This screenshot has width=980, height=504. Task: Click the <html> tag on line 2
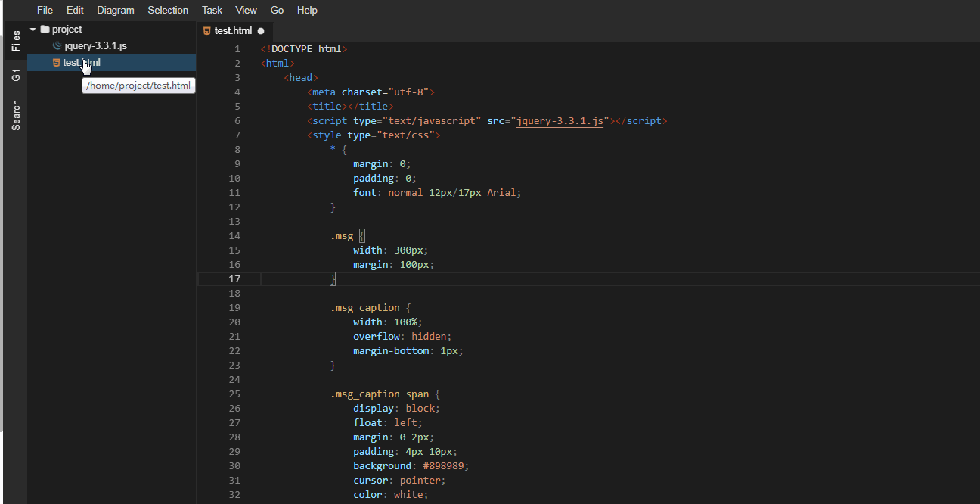point(278,64)
